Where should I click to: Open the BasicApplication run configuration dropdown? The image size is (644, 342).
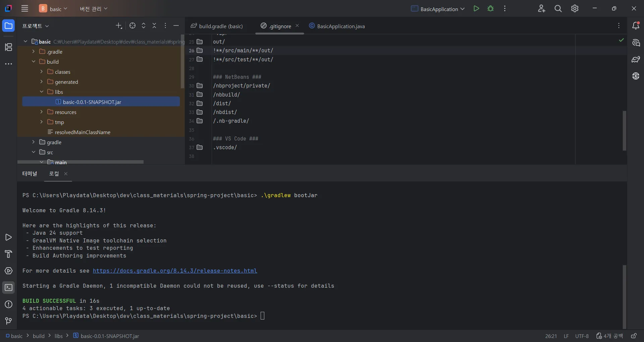[438, 9]
